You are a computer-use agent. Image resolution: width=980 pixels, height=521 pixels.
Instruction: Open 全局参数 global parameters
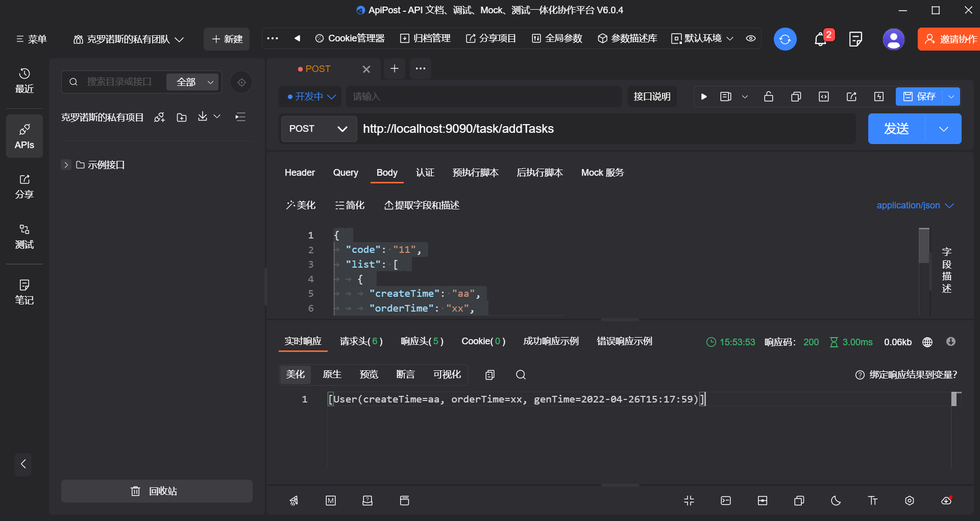click(556, 38)
